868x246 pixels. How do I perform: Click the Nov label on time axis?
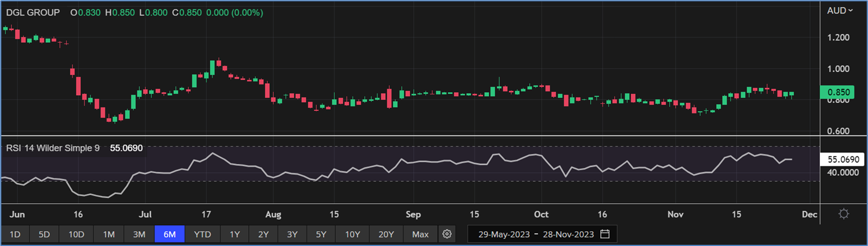(675, 214)
